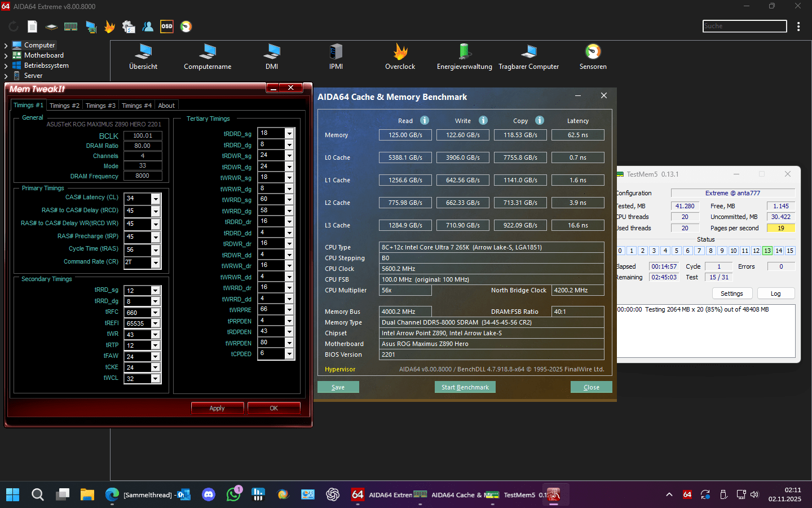Open WhatsApp from the taskbar
Viewport: 812px width, 508px height.
[x=233, y=494]
